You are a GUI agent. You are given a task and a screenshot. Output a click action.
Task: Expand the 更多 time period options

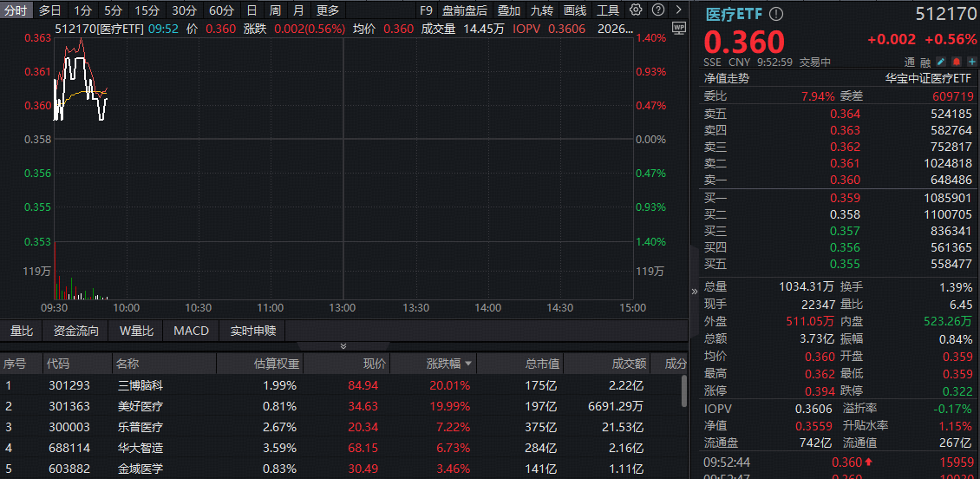[x=328, y=10]
